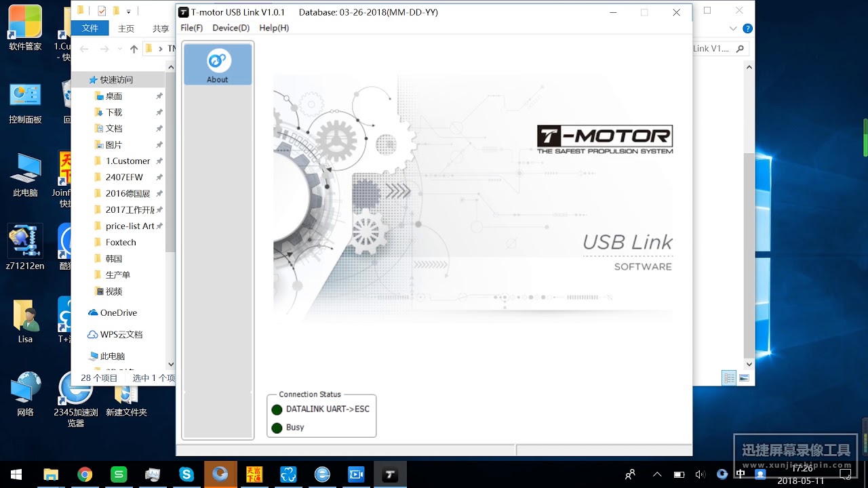868x488 pixels.
Task: Select z71212en desktop archive icon
Action: coord(25,248)
